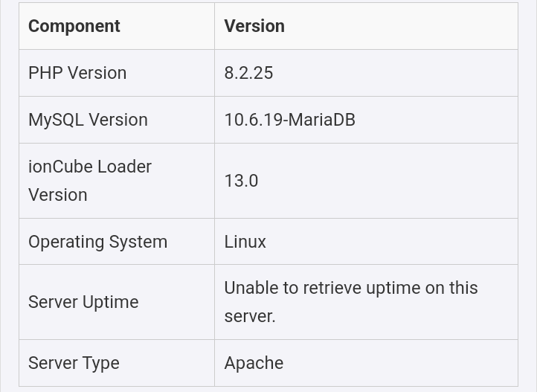This screenshot has height=392, width=537.
Task: Select the PHP Version label cell
Action: click(77, 73)
